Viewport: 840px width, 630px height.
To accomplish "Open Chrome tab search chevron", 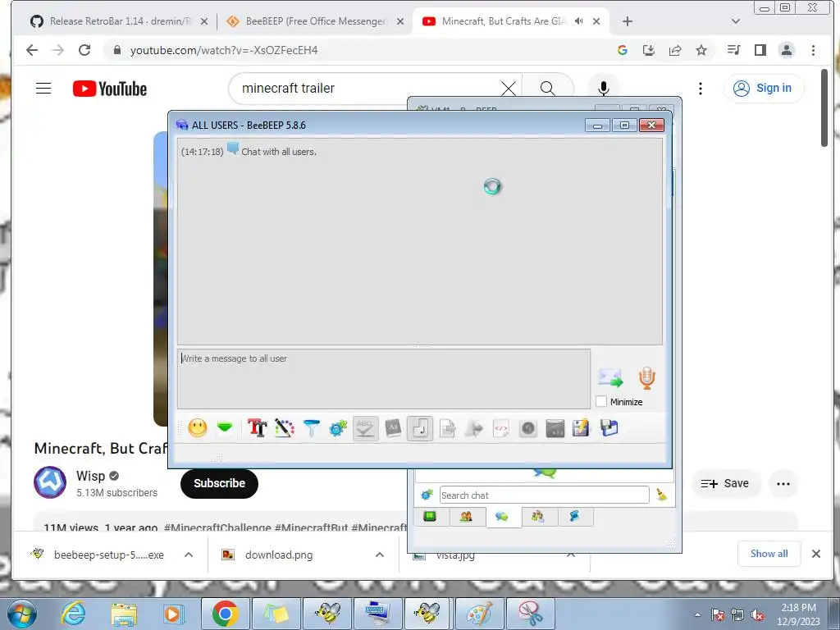I will [736, 21].
